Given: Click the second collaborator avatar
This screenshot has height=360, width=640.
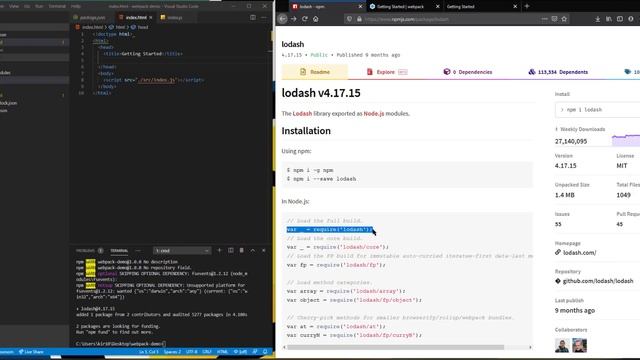Looking at the screenshot, I should (579, 345).
